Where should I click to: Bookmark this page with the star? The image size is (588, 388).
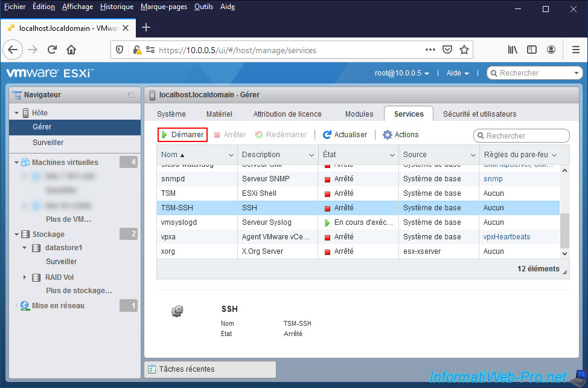(x=464, y=50)
